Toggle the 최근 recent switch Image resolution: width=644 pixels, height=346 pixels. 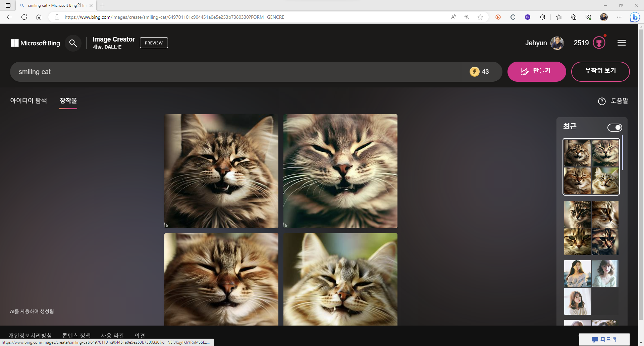click(x=614, y=128)
